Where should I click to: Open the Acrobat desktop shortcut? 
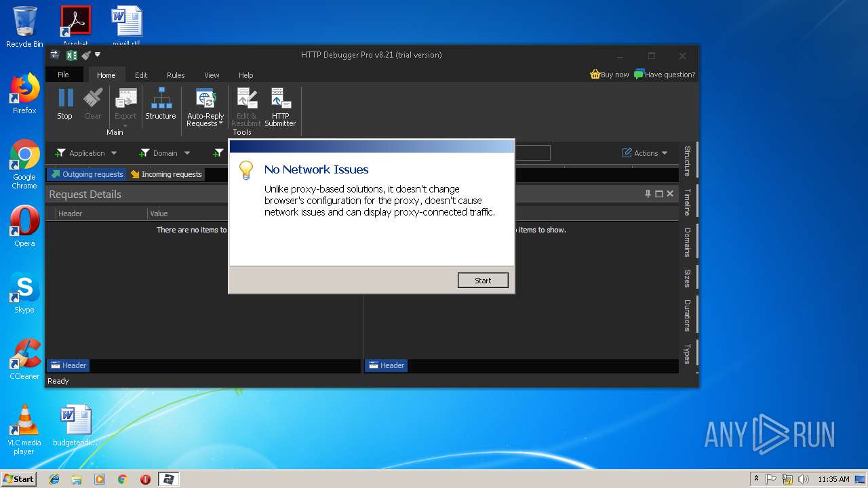point(75,26)
